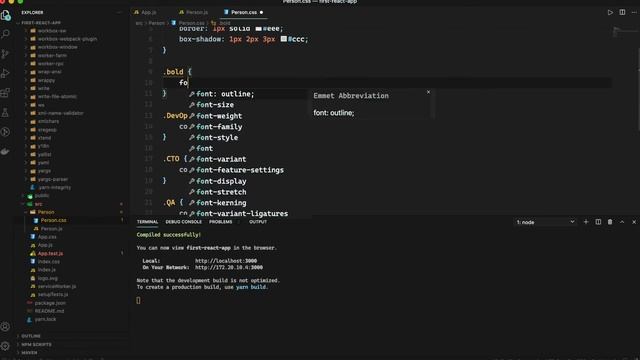The image size is (640, 360).
Task: Click the Person breadcrumb in editor path
Action: 156,23
